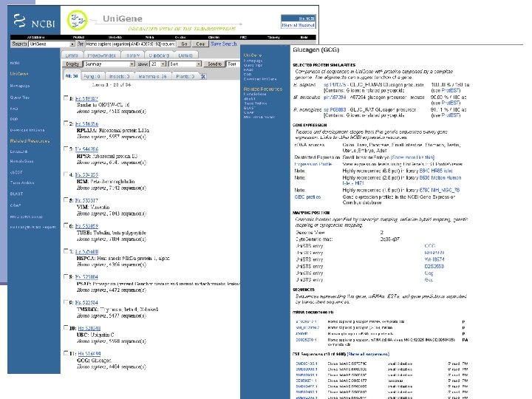Click the Send to button
Image resolution: width=532 pixels, height=399 pixels.
(214, 64)
